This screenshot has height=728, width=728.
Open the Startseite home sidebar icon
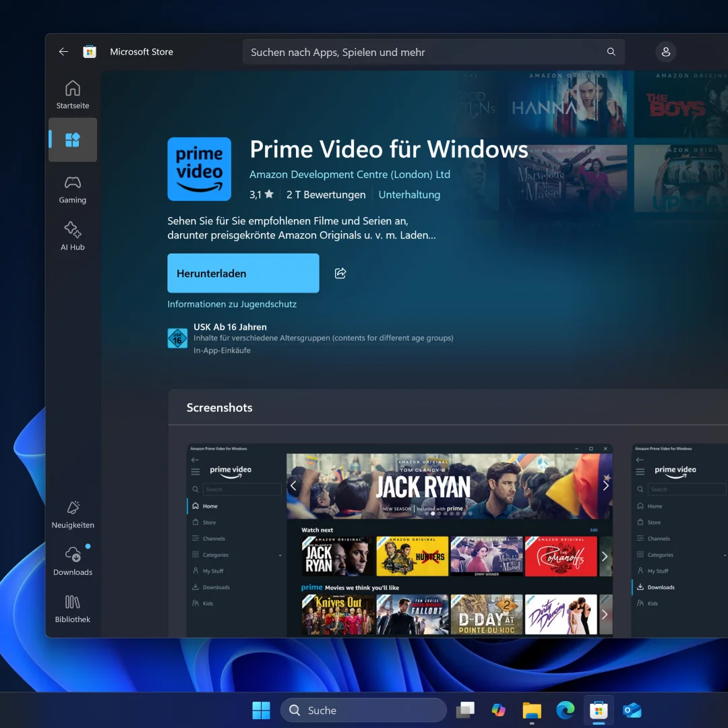tap(73, 94)
